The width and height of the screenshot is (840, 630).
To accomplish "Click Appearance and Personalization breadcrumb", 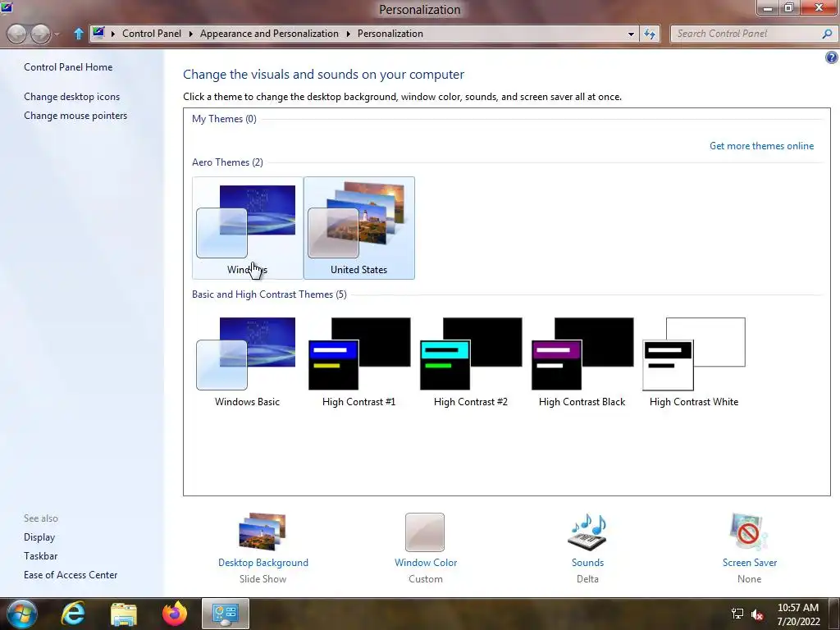I will 269,33.
